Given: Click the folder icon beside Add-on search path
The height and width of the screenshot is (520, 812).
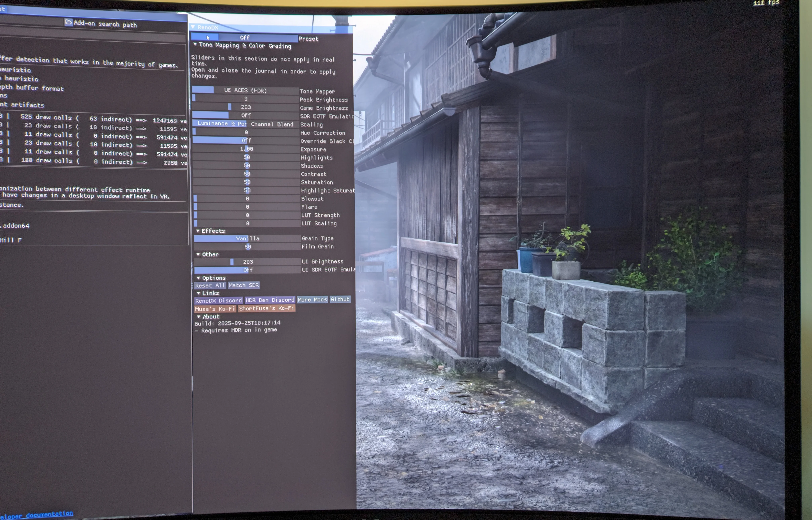Looking at the screenshot, I should pos(68,22).
